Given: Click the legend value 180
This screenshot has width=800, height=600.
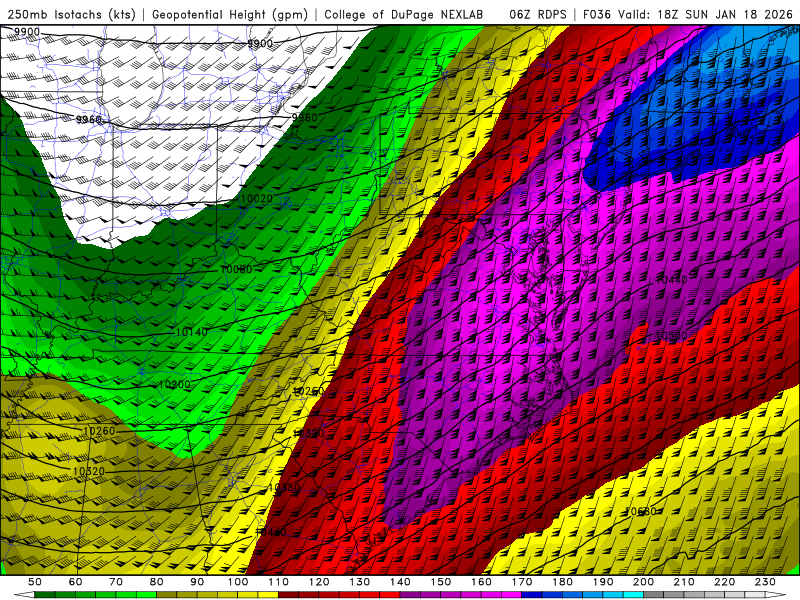Looking at the screenshot, I should coord(563,582).
